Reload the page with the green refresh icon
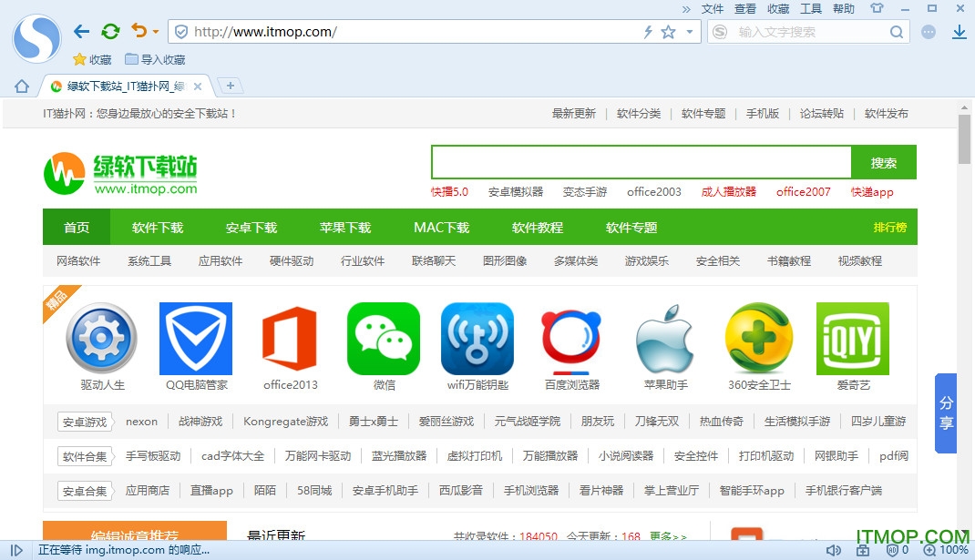975x560 pixels. point(110,31)
